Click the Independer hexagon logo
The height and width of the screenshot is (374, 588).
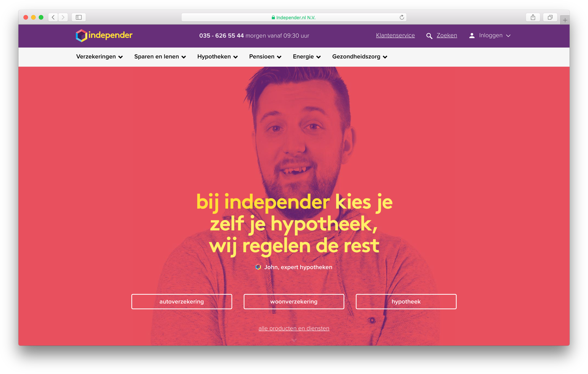(x=81, y=36)
